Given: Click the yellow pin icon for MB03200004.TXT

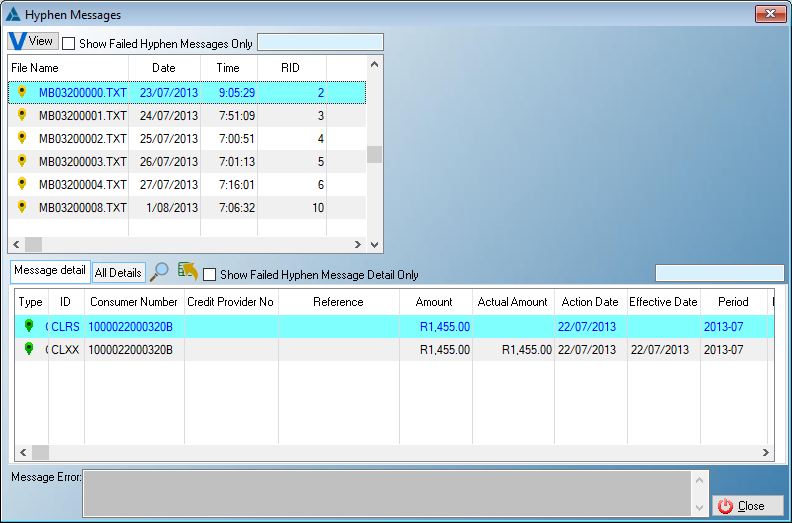Looking at the screenshot, I should click(x=22, y=184).
